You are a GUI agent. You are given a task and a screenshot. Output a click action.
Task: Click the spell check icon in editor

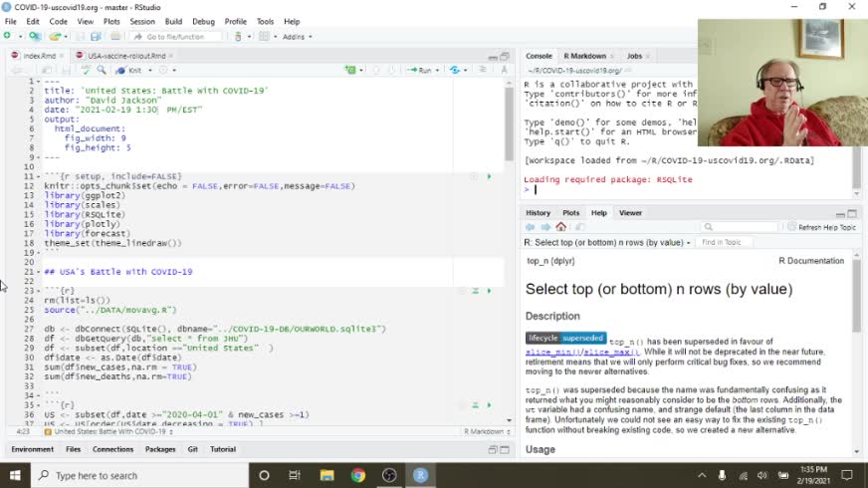(86, 71)
